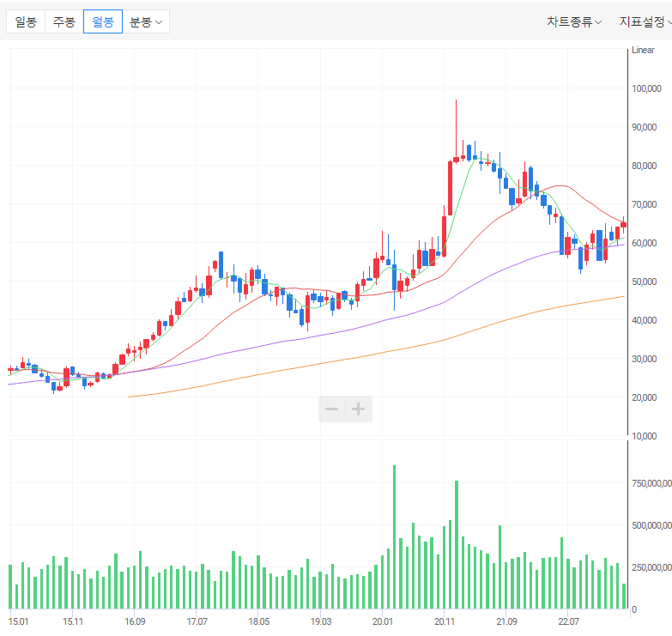Open the 지표설정 indicator settings dropdown
Screen dimensions: 672x636
pyautogui.click(x=645, y=21)
